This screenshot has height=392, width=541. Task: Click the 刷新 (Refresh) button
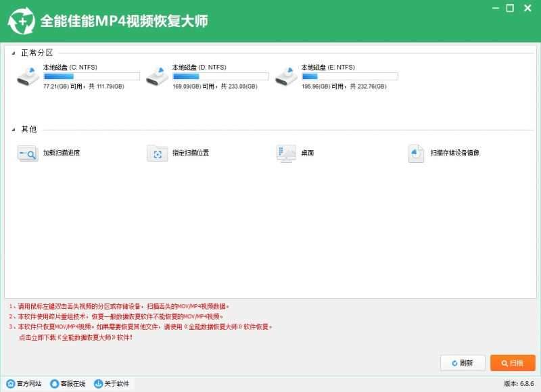pyautogui.click(x=463, y=363)
